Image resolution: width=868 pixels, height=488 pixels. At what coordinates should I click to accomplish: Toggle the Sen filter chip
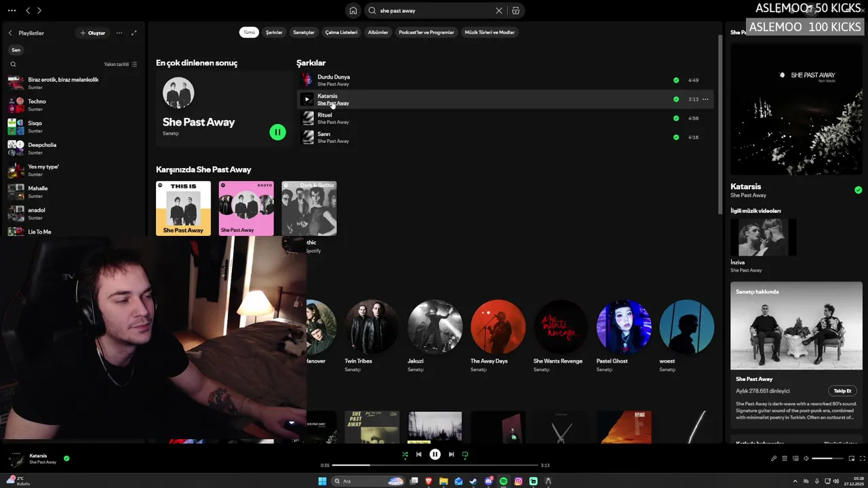coord(16,49)
